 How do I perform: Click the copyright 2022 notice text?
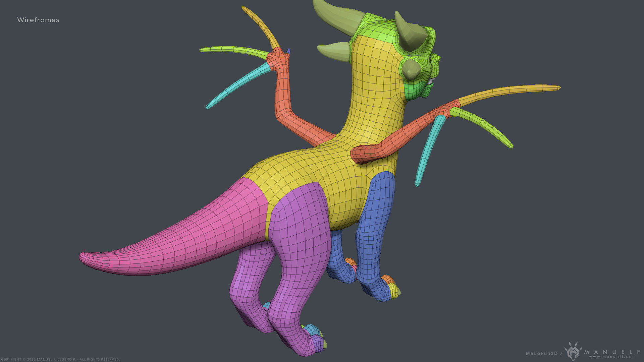tap(60, 359)
